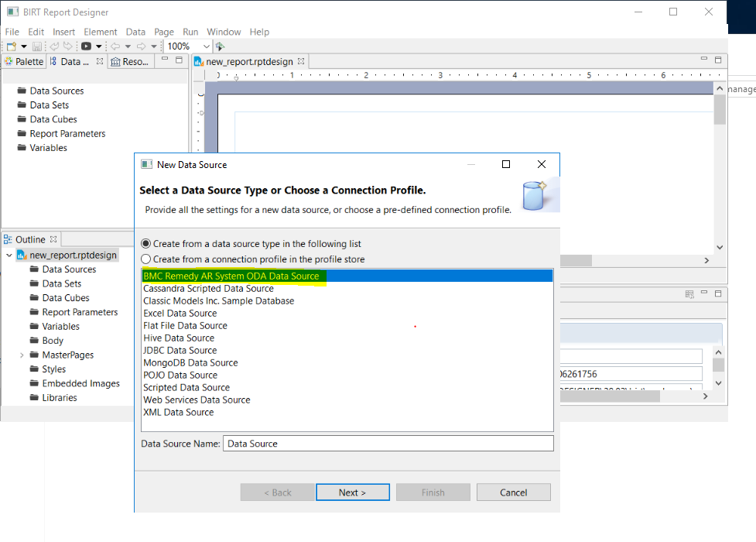Select Classic Models Inc. Sample Database

(347, 300)
